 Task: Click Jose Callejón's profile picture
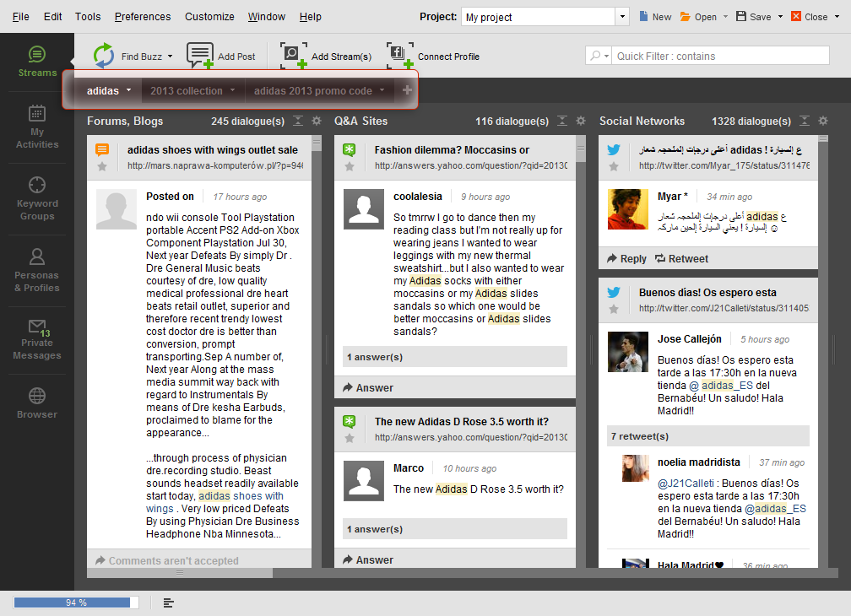pyautogui.click(x=628, y=351)
